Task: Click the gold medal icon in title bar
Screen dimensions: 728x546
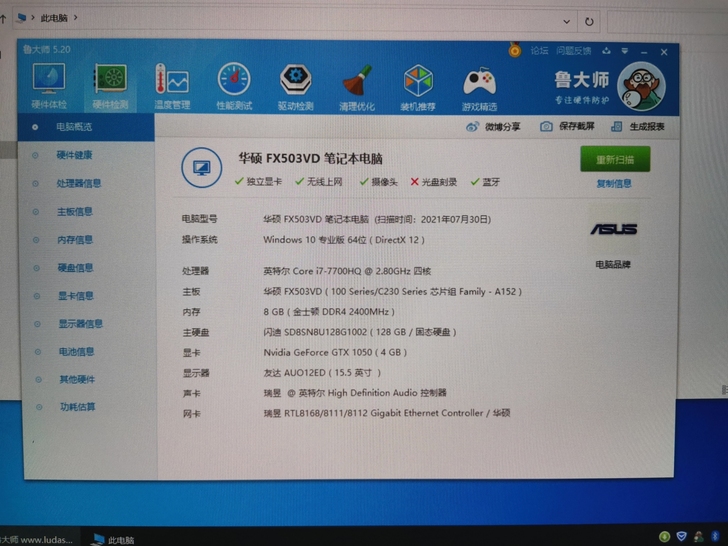Action: point(514,49)
